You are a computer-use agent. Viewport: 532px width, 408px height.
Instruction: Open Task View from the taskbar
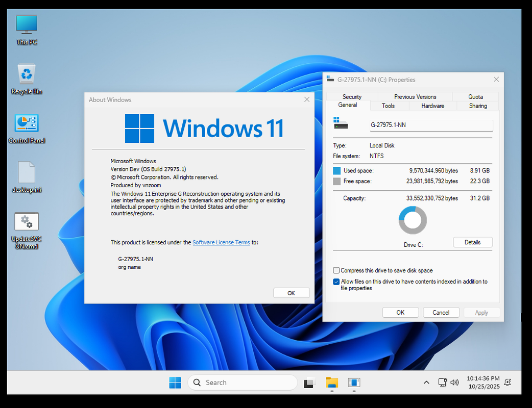click(x=309, y=382)
